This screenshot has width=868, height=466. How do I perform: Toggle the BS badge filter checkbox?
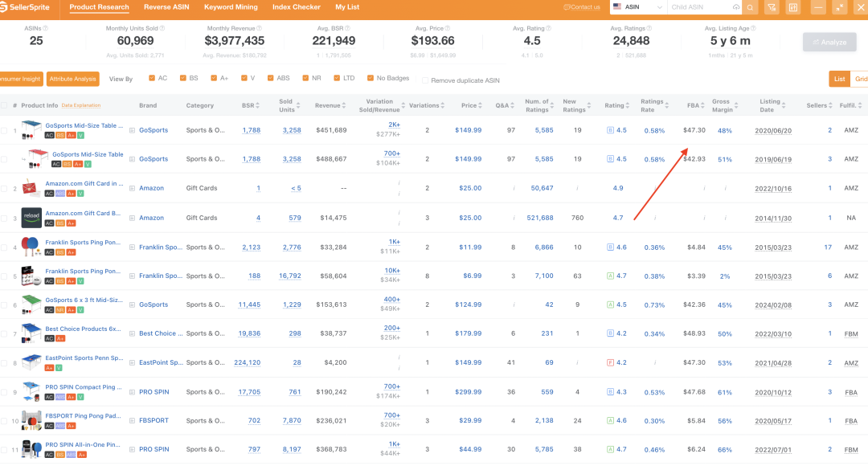182,78
